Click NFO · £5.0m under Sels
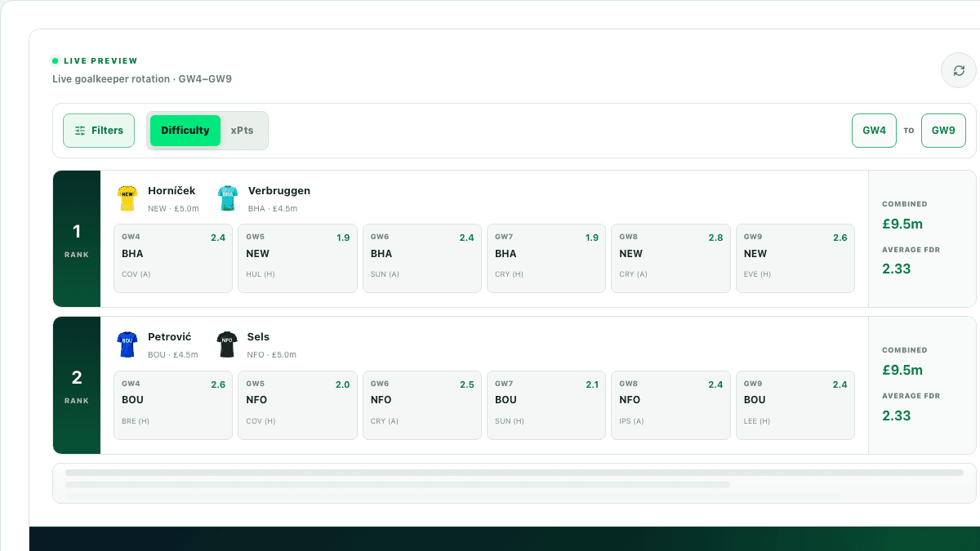Screen dimensions: 980x551 [272, 355]
